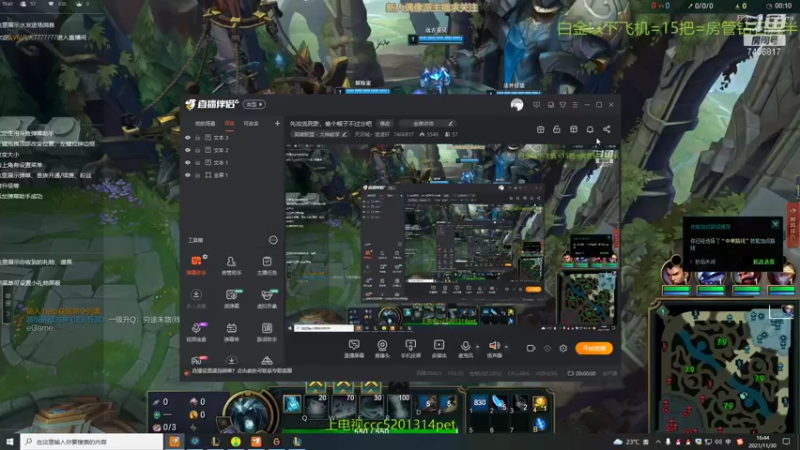Image resolution: width=800 pixels, height=450 pixels.
Task: Hide the 文本 1 layer
Action: (x=188, y=163)
